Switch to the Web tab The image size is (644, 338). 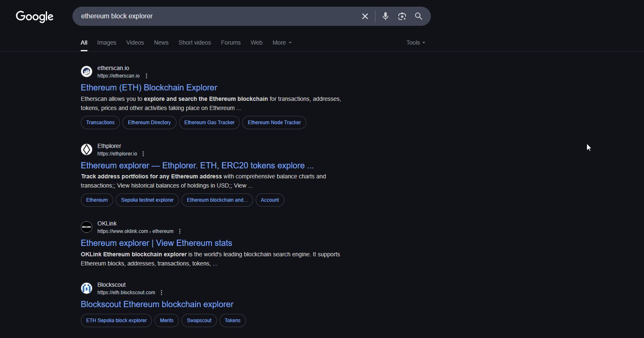coord(256,43)
